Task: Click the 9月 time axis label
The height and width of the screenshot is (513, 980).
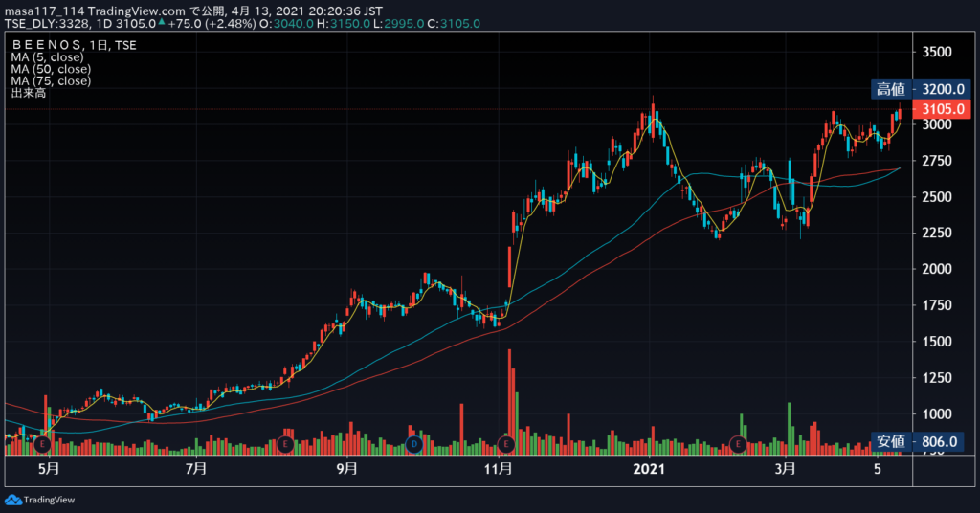Action: coord(346,469)
